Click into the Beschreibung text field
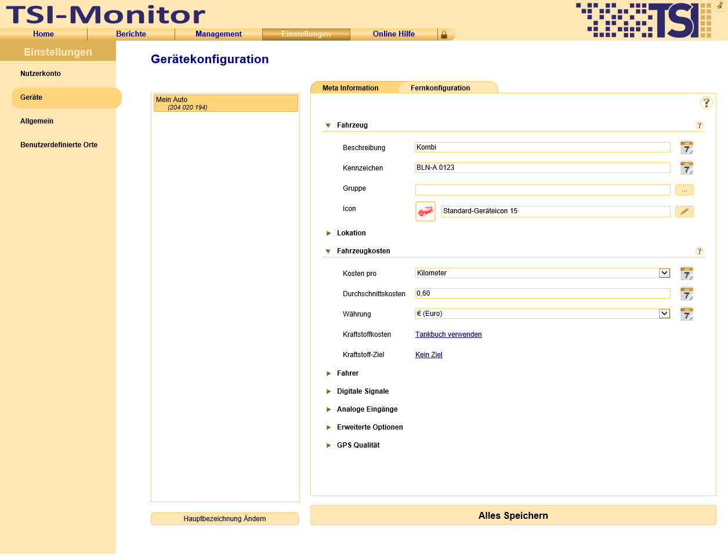Image resolution: width=728 pixels, height=560 pixels. 543,147
